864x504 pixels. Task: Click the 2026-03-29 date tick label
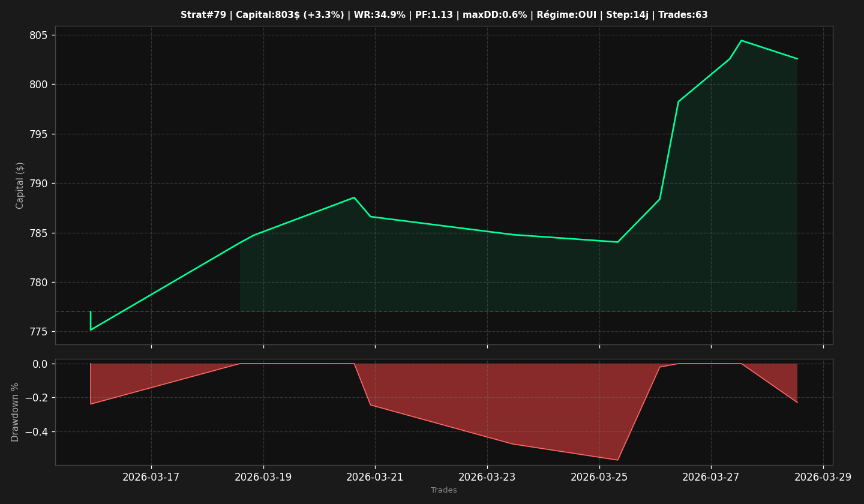pos(823,477)
